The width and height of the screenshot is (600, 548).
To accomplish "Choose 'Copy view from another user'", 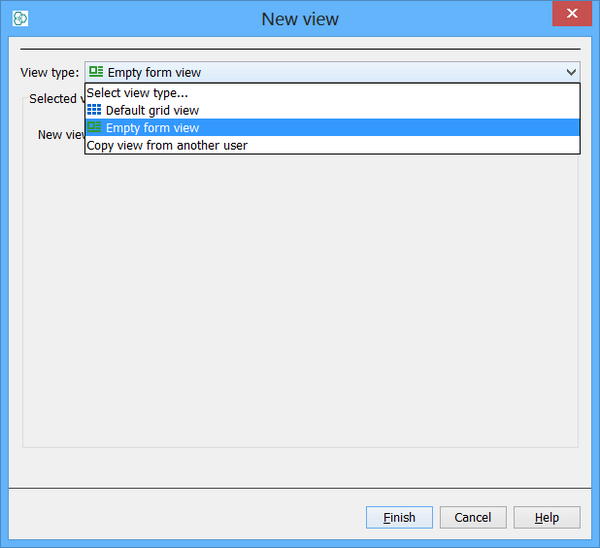I will [x=167, y=145].
